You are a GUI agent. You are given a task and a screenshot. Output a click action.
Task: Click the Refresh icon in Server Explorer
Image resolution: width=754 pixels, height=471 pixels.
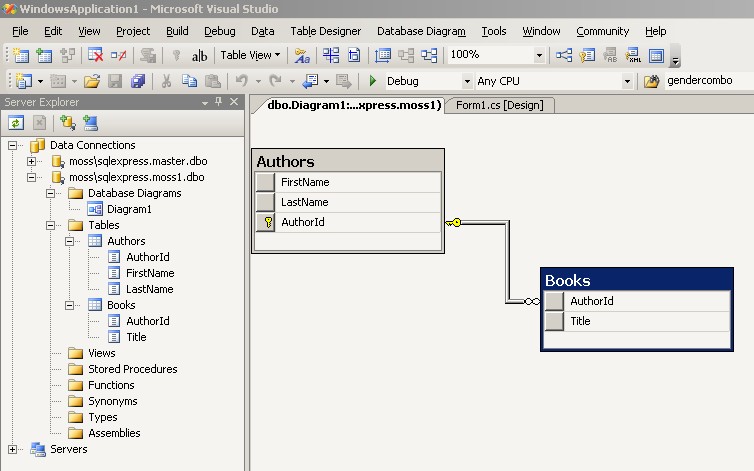(x=16, y=123)
